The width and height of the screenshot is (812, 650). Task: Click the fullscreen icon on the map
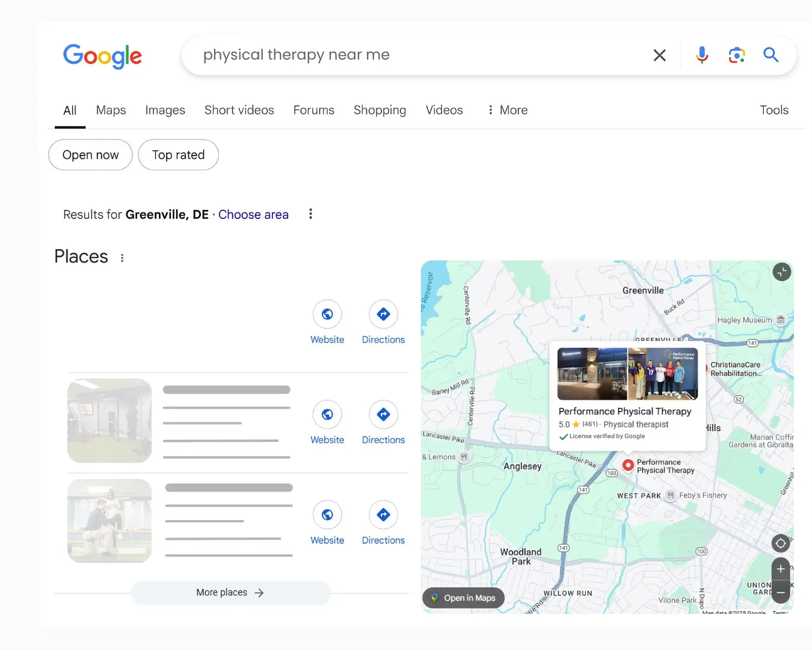tap(781, 271)
